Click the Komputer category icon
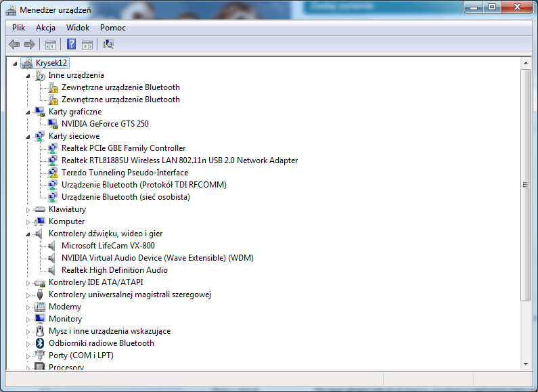The image size is (538, 392). coord(40,221)
